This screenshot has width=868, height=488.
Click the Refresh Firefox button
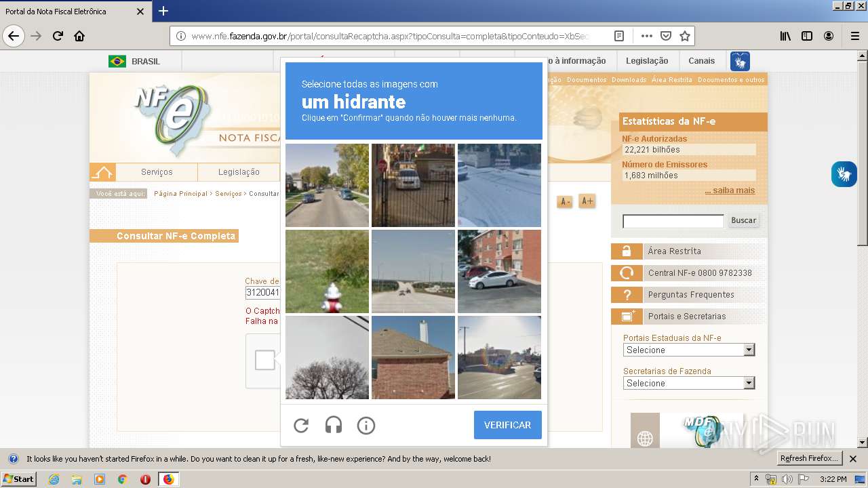pyautogui.click(x=810, y=459)
